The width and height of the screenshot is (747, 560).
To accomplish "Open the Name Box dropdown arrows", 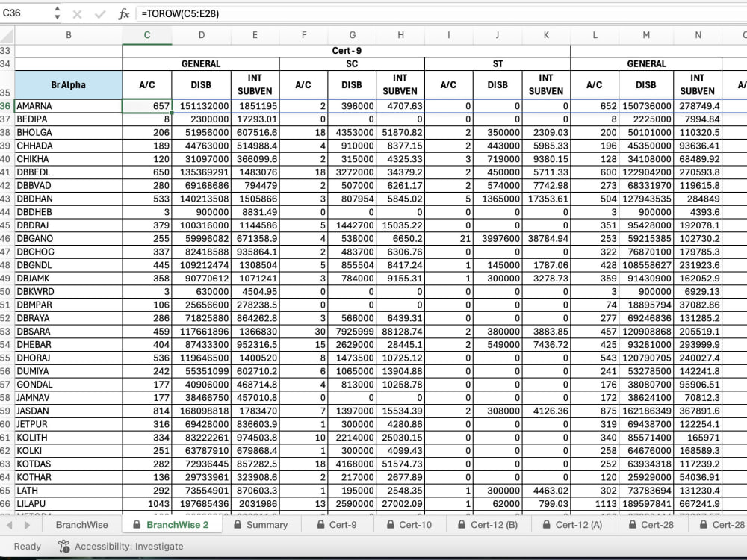I will pos(58,13).
